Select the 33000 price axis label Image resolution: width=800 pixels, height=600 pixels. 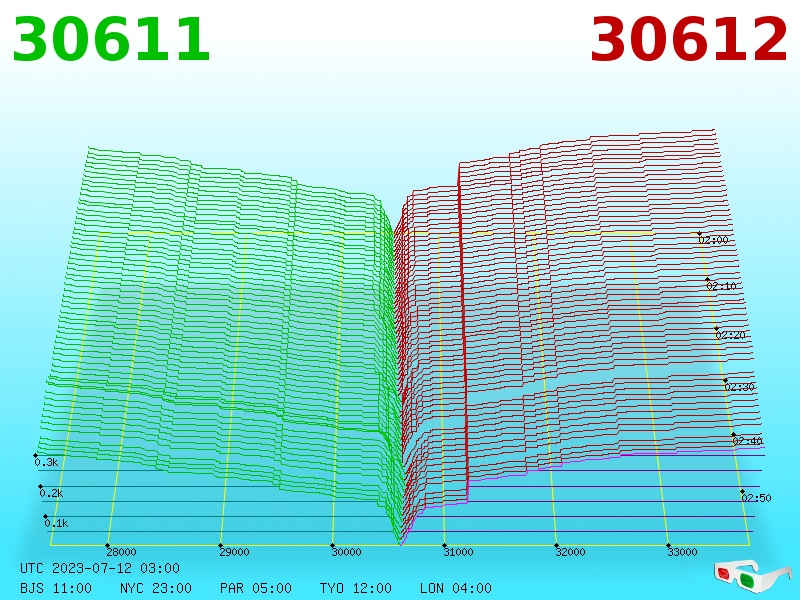pos(683,552)
